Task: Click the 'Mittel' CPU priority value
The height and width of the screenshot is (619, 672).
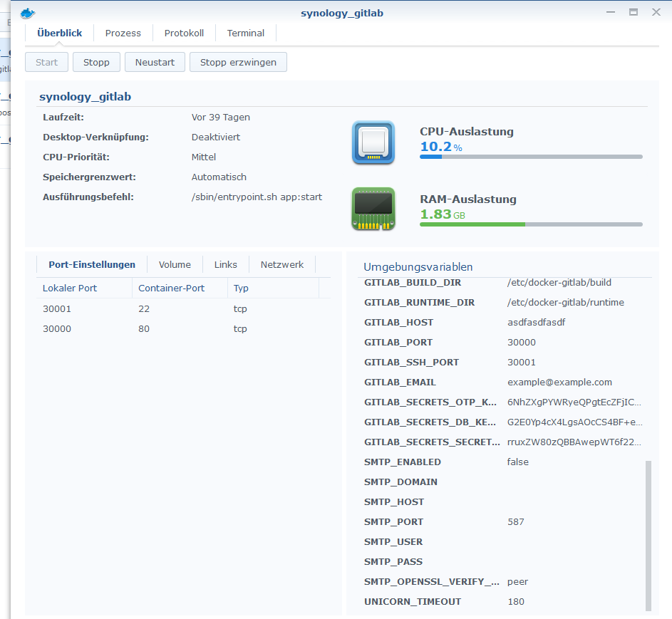Action: [204, 157]
